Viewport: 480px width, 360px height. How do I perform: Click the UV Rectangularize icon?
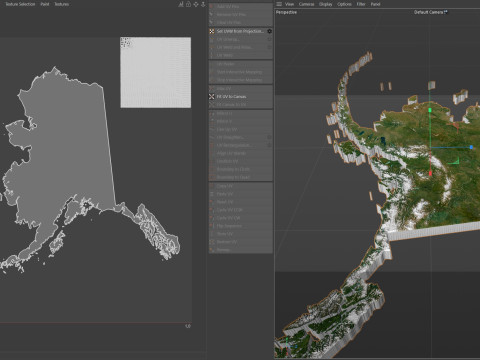[x=211, y=145]
